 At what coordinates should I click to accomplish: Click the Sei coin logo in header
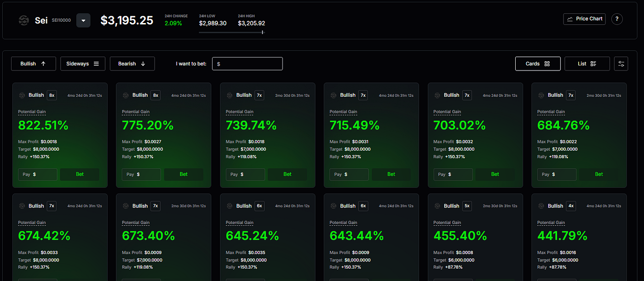[x=23, y=20]
